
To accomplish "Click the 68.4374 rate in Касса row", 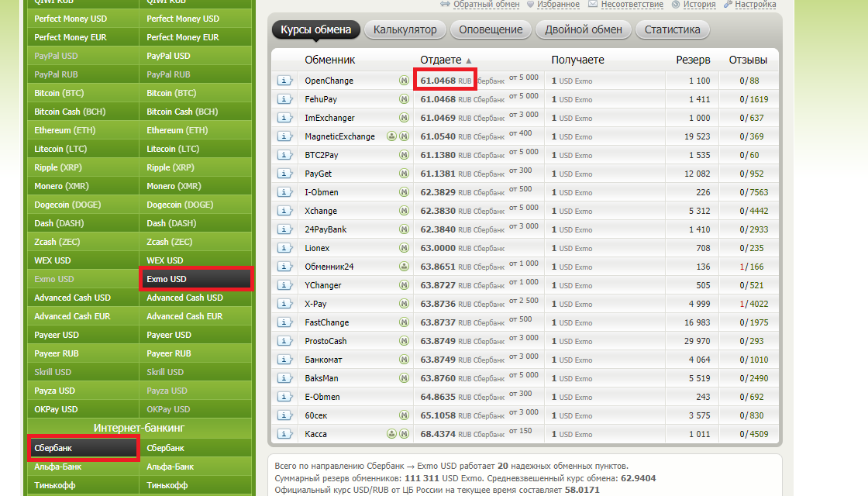I will (438, 434).
